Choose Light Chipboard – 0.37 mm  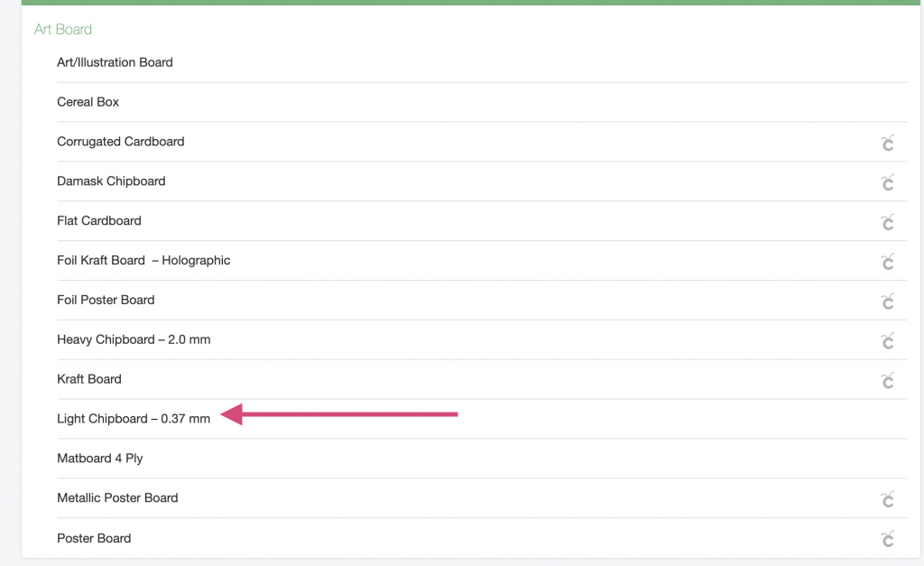(134, 419)
